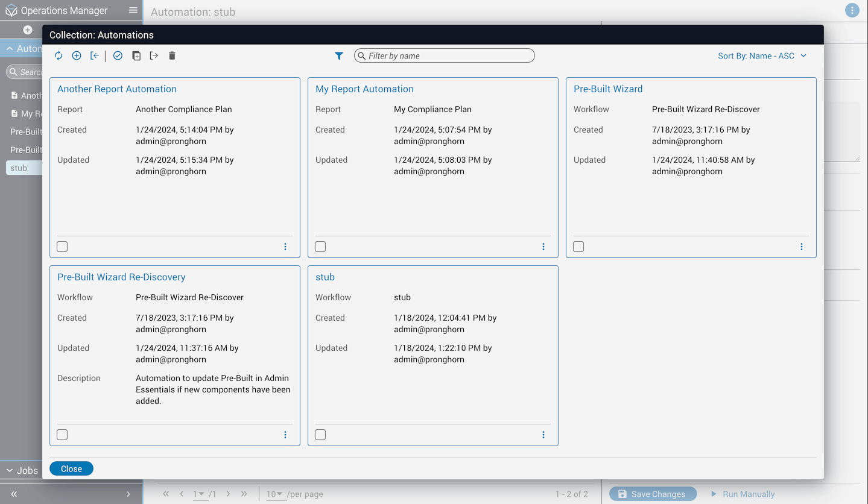Click the Close button in the dialog
Image resolution: width=868 pixels, height=504 pixels.
click(x=71, y=468)
